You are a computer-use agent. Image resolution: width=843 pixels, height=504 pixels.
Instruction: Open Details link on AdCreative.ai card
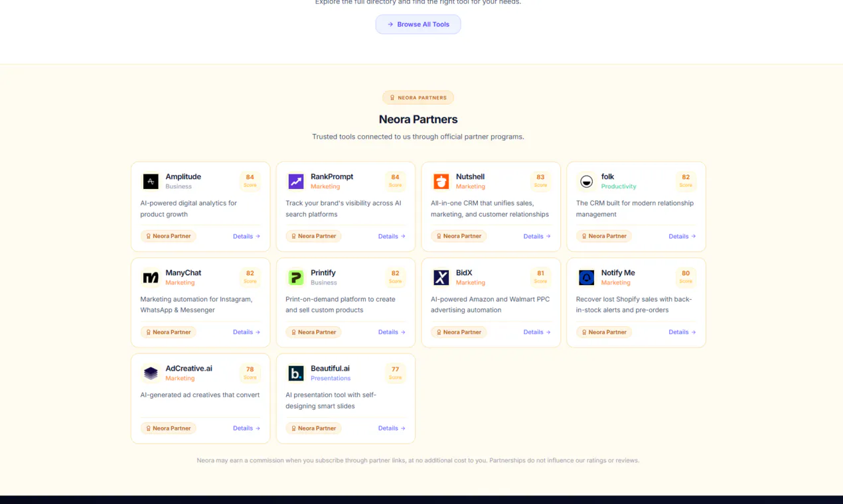246,428
